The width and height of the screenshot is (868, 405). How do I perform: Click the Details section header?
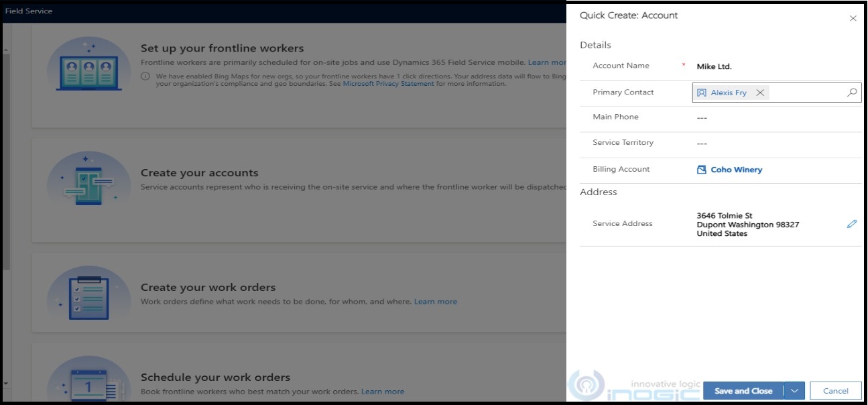point(596,45)
